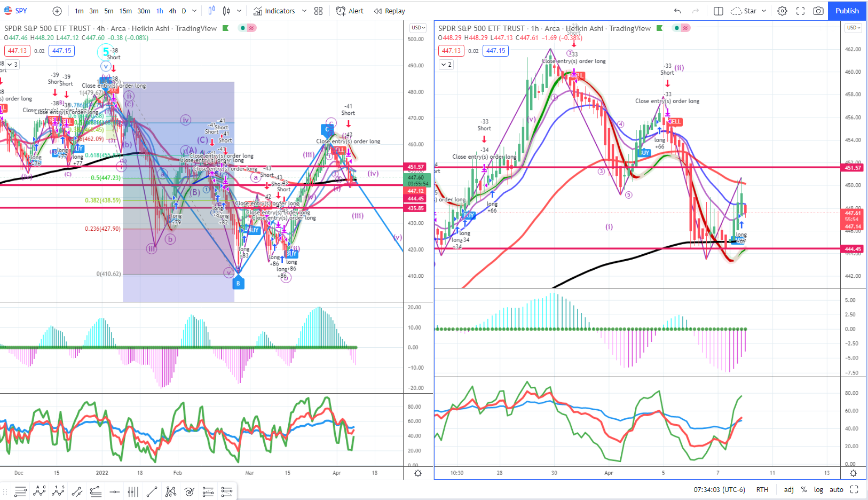Switch to the 1m timeframe

tap(79, 11)
